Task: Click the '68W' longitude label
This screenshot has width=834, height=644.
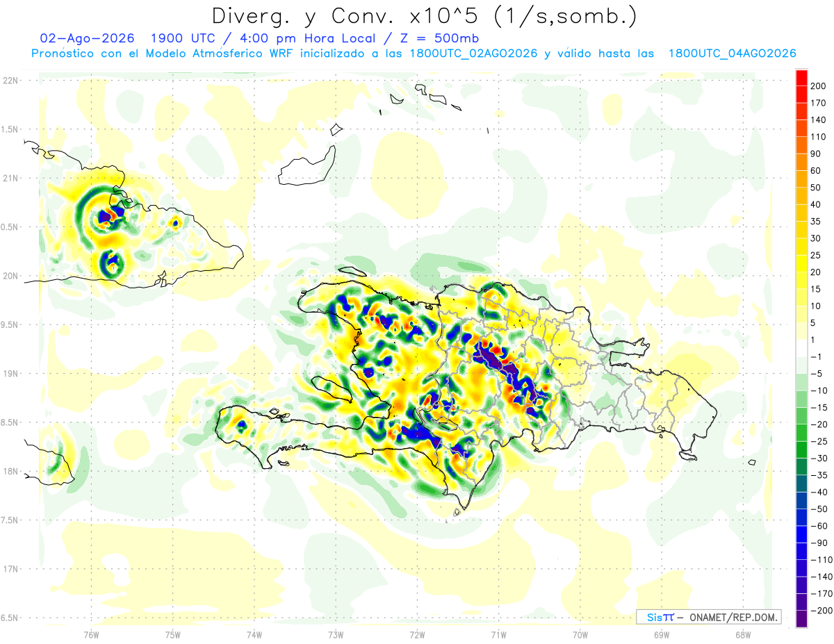Action: click(743, 634)
